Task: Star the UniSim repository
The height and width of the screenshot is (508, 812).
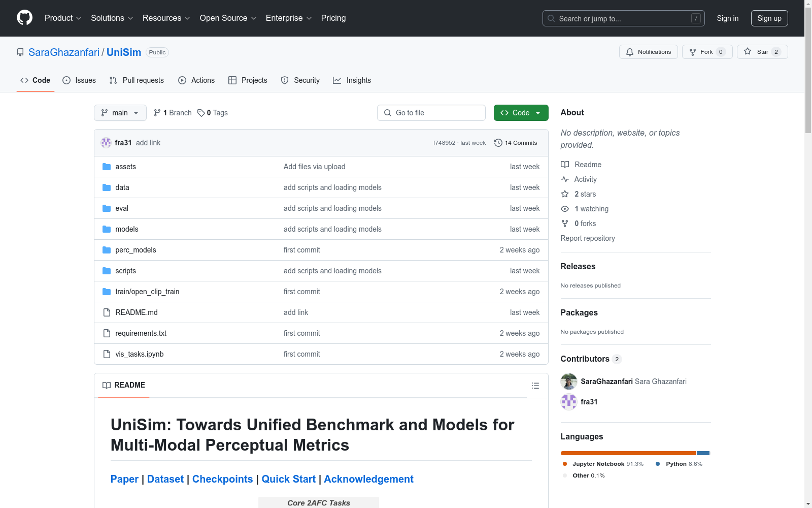Action: [x=762, y=52]
